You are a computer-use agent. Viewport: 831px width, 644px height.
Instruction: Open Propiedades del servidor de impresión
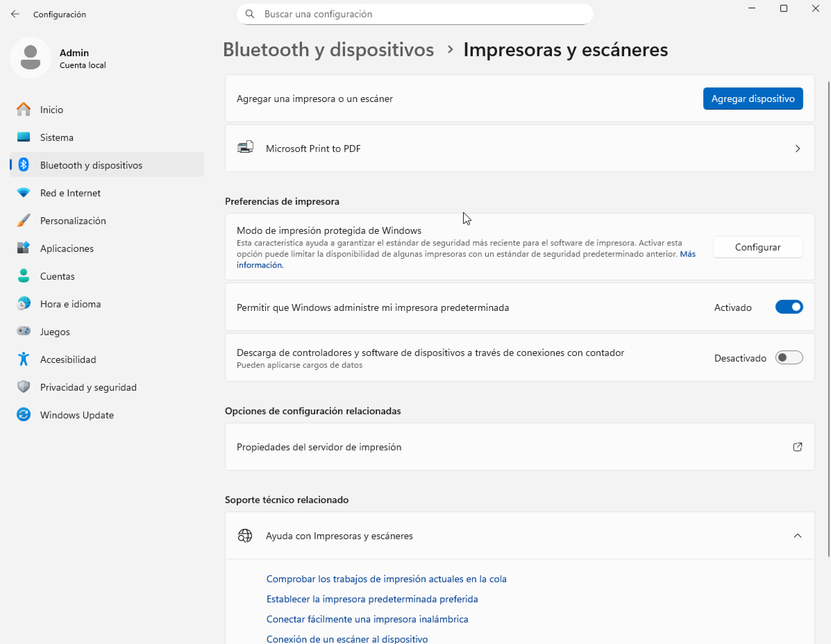(519, 447)
